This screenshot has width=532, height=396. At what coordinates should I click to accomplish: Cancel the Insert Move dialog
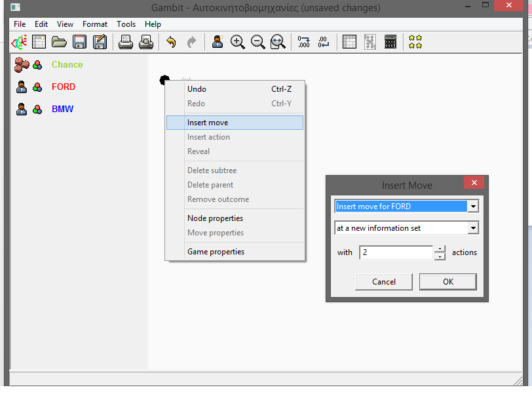click(x=384, y=281)
